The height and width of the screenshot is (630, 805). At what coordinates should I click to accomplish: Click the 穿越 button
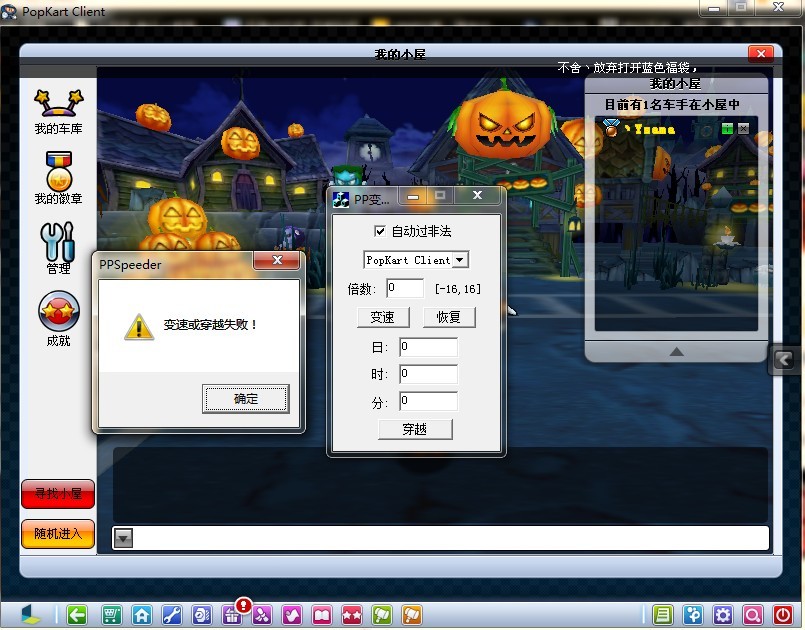pos(415,429)
